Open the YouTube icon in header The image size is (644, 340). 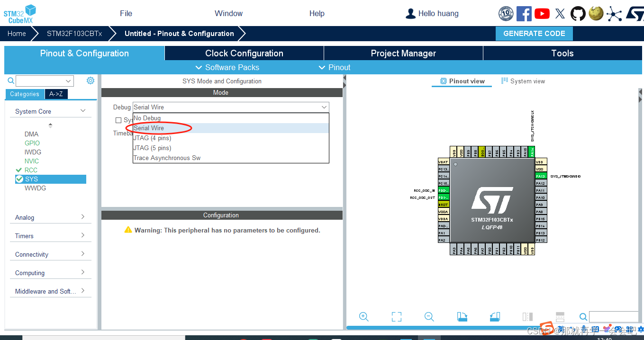(542, 13)
